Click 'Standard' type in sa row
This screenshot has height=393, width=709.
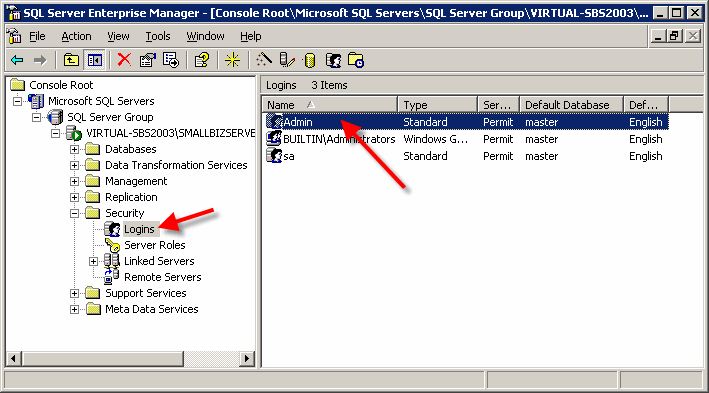(425, 156)
